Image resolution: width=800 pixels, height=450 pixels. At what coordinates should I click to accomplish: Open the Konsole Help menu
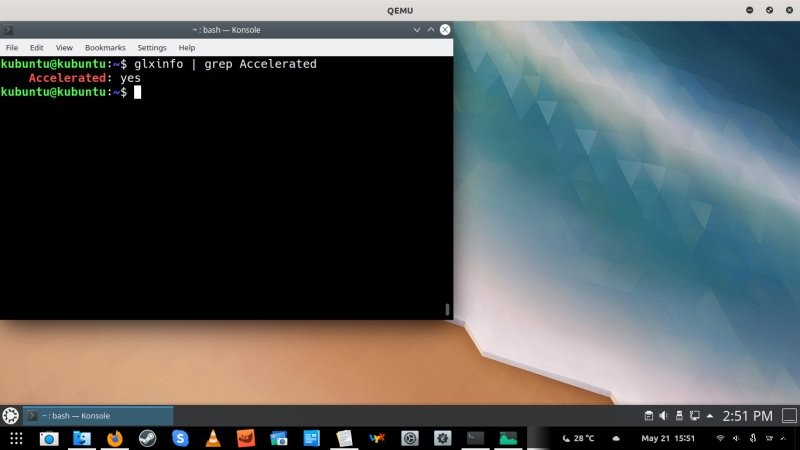coord(187,47)
